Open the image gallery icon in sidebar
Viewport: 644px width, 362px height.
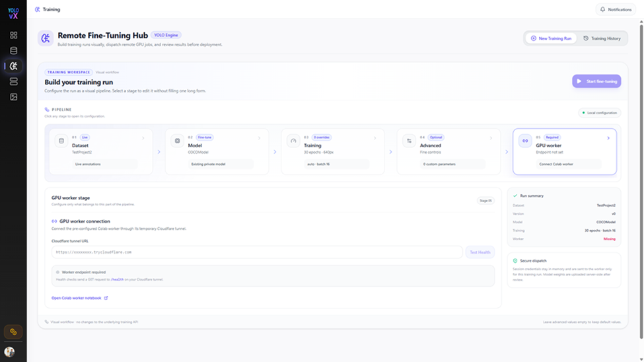coord(14,97)
